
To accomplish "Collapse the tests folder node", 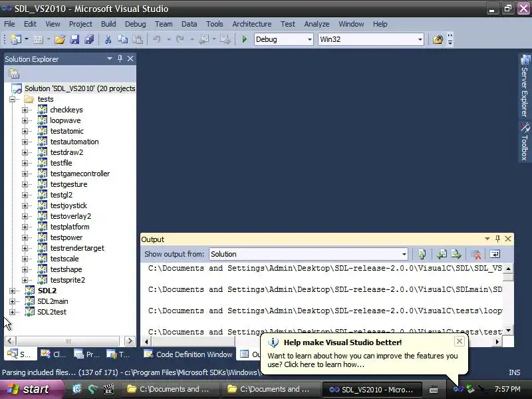I will (x=12, y=99).
